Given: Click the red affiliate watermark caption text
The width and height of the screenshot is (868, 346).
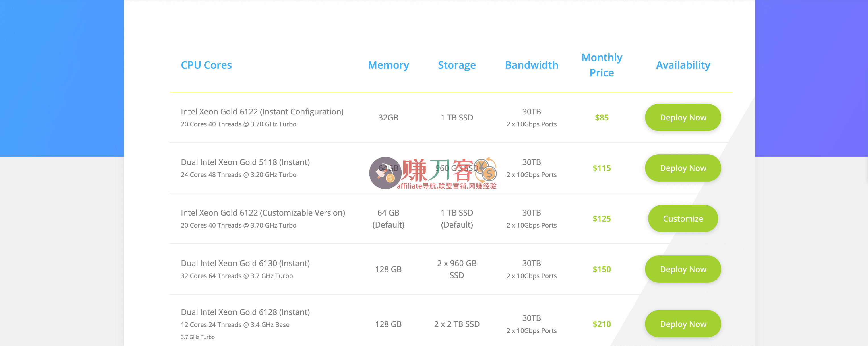Looking at the screenshot, I should tap(447, 186).
